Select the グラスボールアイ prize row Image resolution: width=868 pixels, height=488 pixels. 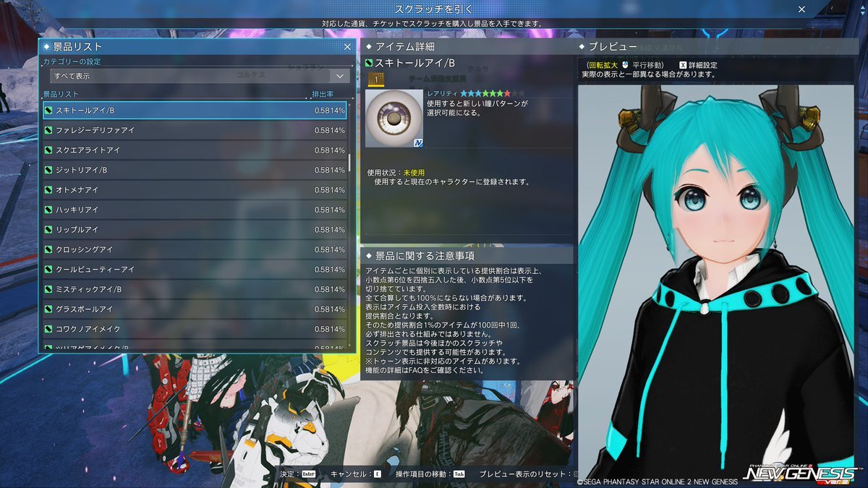[195, 309]
